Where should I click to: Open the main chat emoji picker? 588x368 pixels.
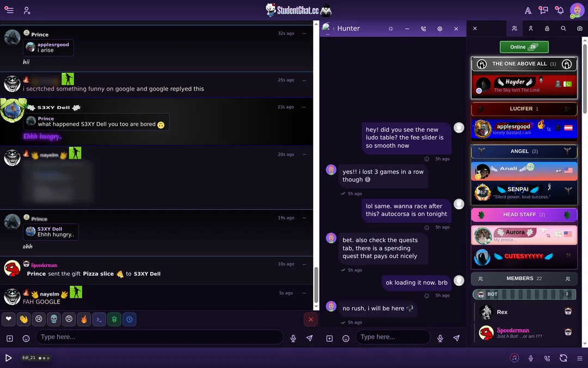click(x=26, y=339)
